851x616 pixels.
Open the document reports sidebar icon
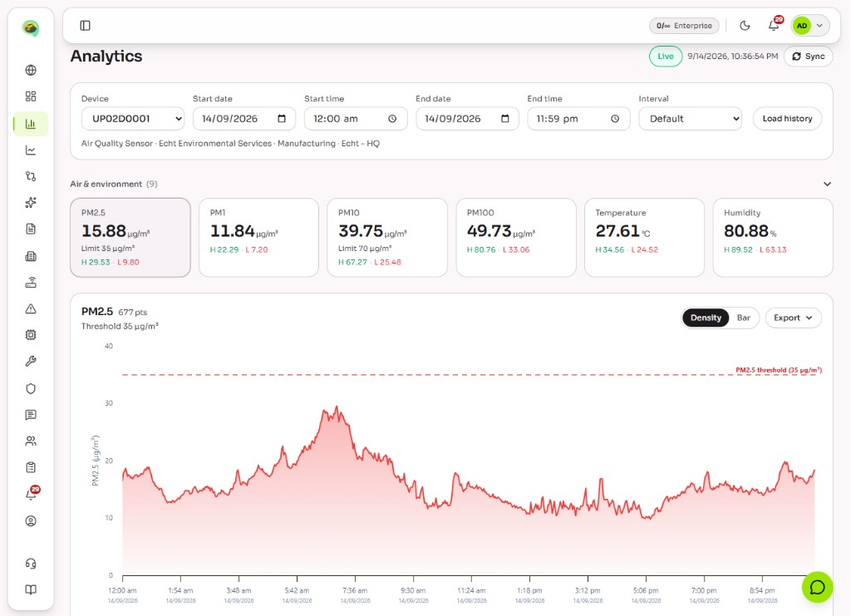[x=31, y=229]
